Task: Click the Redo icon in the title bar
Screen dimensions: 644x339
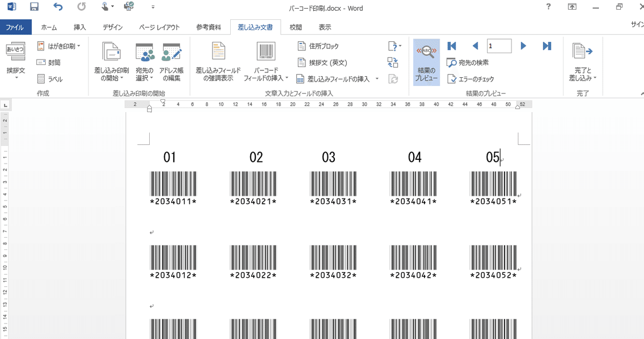Action: [x=81, y=8]
